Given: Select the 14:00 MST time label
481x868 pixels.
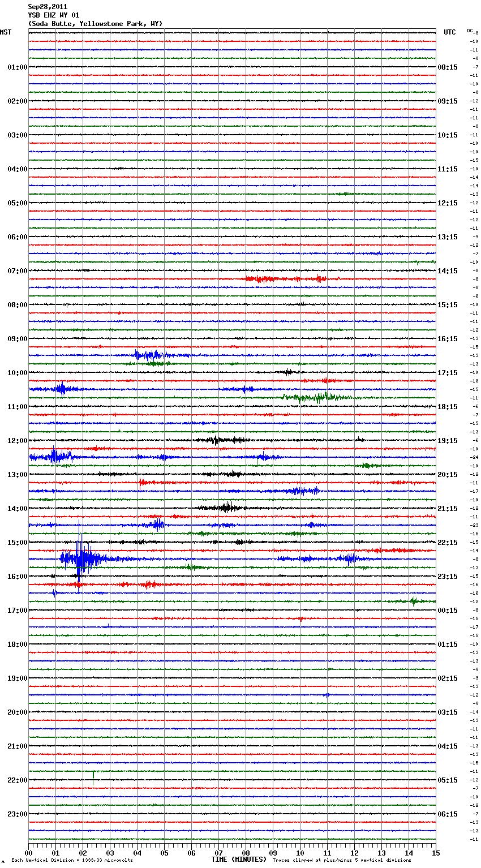Looking at the screenshot, I should pyautogui.click(x=18, y=509).
